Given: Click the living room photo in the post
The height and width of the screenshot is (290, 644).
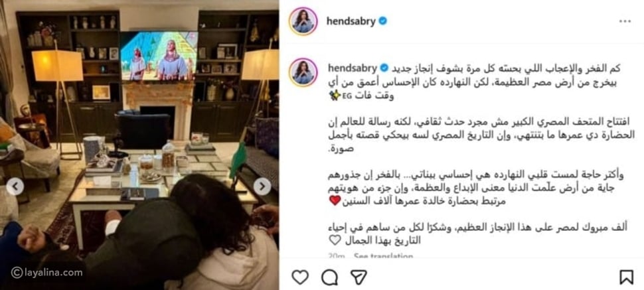Looking at the screenshot, I should coord(139,145).
